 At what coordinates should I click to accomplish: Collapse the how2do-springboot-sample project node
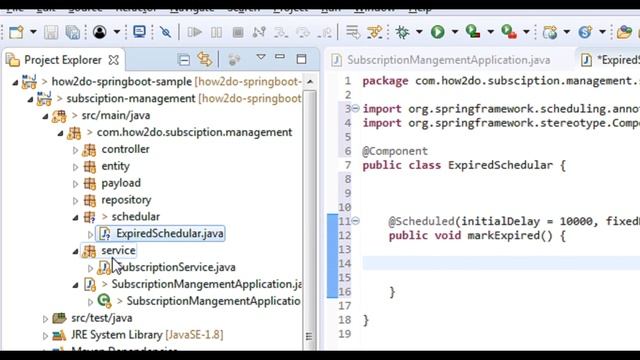coord(16,82)
